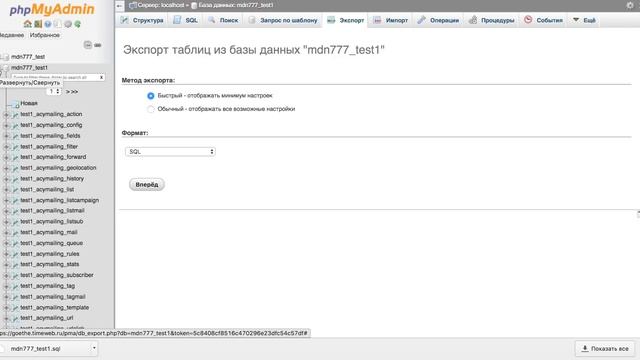Click the link-with-main-panel icon
The height and width of the screenshot is (360, 640).
[98, 45]
